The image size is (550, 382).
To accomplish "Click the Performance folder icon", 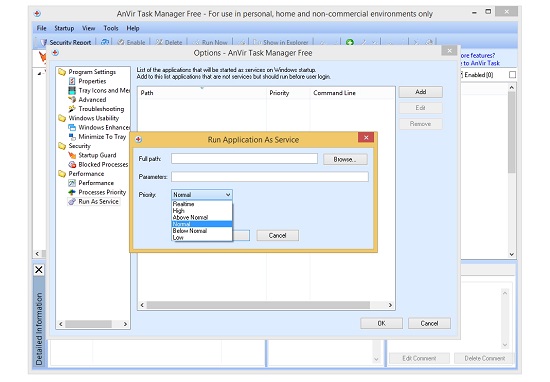I will (x=62, y=174).
